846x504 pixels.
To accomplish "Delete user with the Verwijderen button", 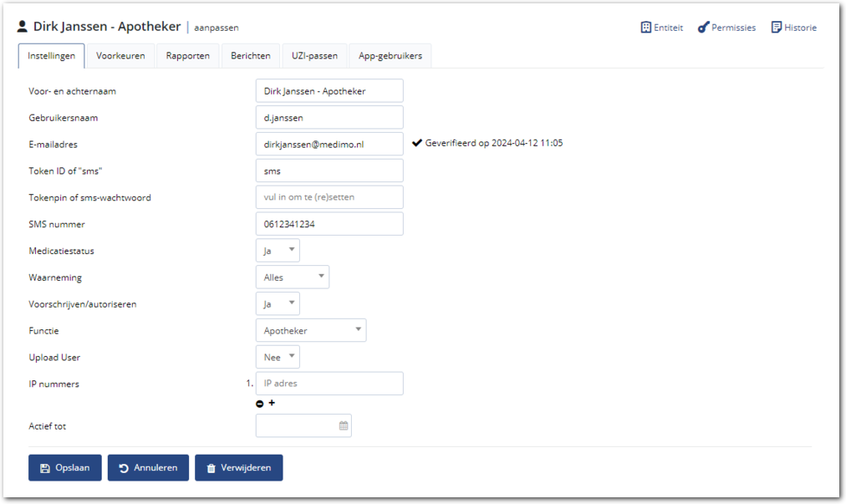I will coord(238,468).
